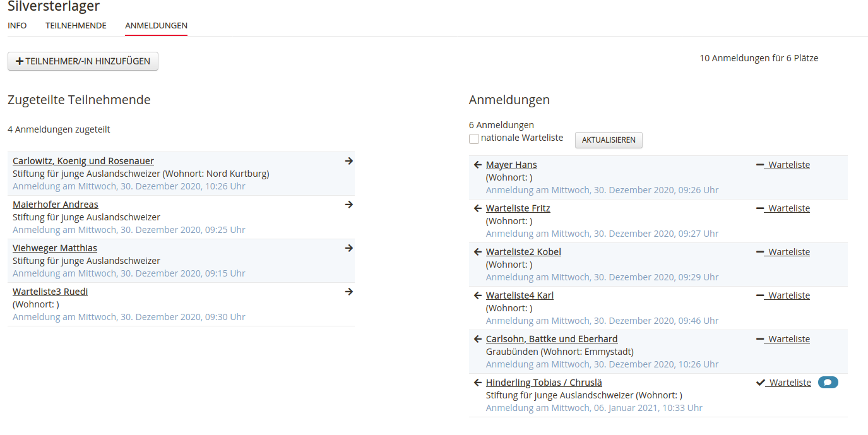
Task: Click right arrow next to Viehweger Matthias
Action: pyautogui.click(x=349, y=248)
